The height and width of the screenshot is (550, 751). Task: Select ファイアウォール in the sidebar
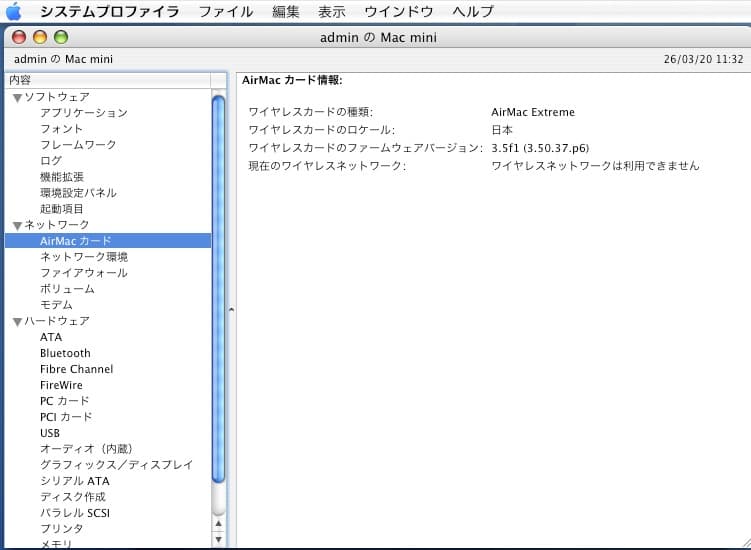[84, 273]
